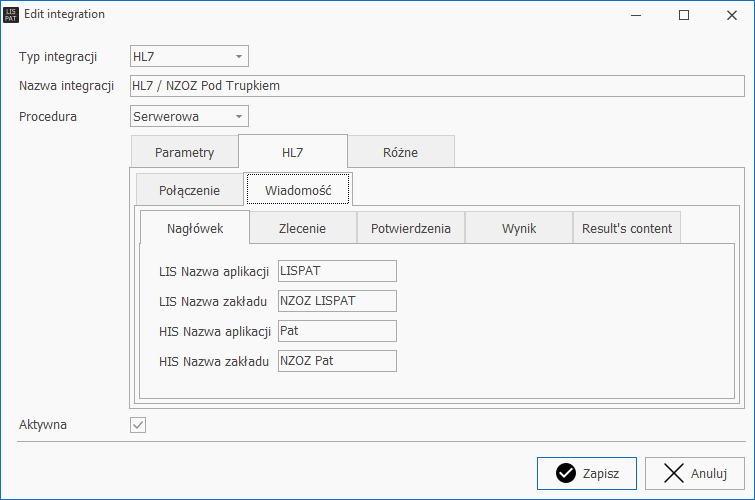The image size is (755, 500).
Task: Switch to the Parametry tab
Action: 185,153
